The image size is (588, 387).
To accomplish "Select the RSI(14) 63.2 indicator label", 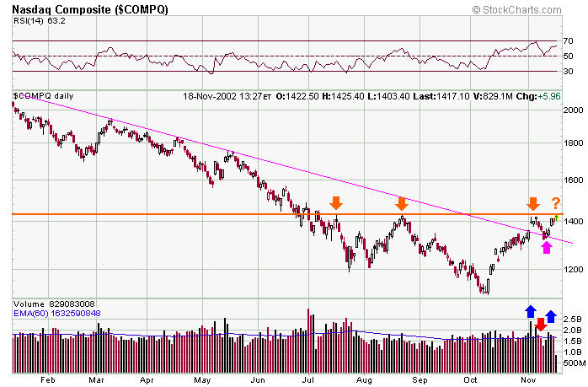I will point(40,21).
